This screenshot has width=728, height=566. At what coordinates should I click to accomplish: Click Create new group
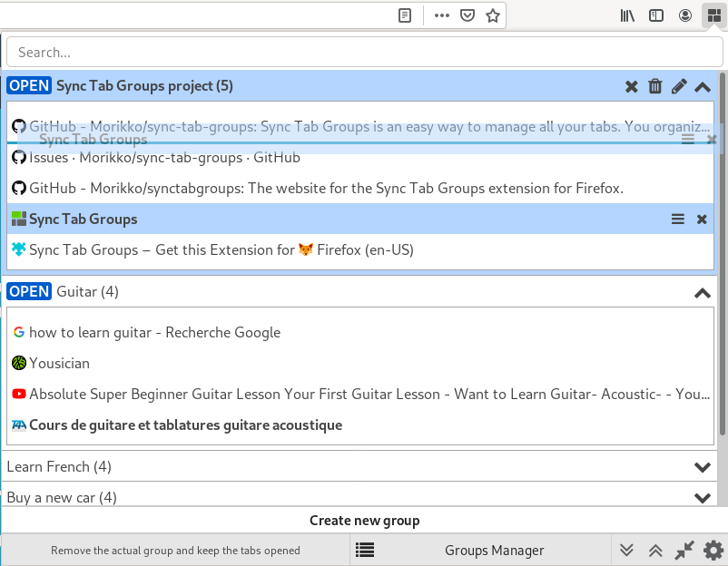tap(365, 521)
